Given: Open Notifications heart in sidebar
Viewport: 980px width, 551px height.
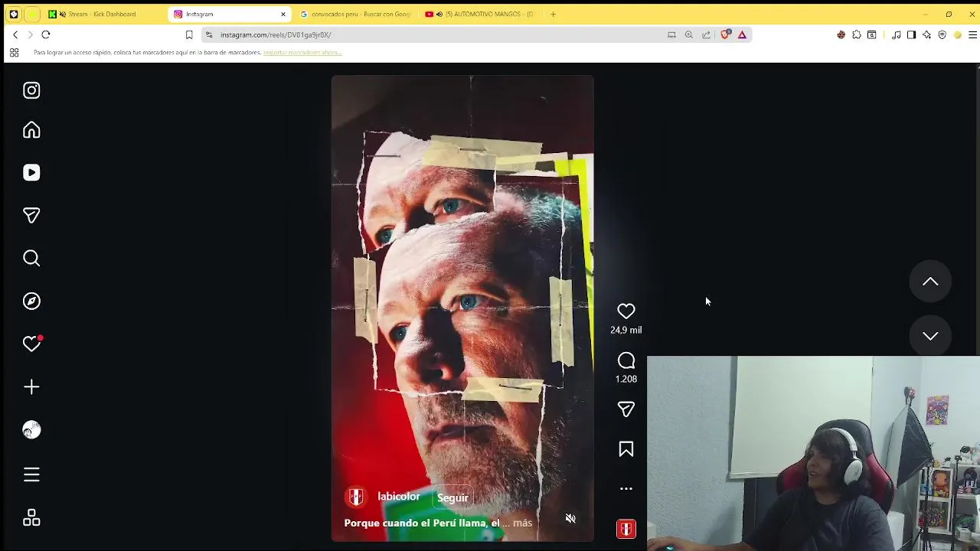Looking at the screenshot, I should [31, 344].
